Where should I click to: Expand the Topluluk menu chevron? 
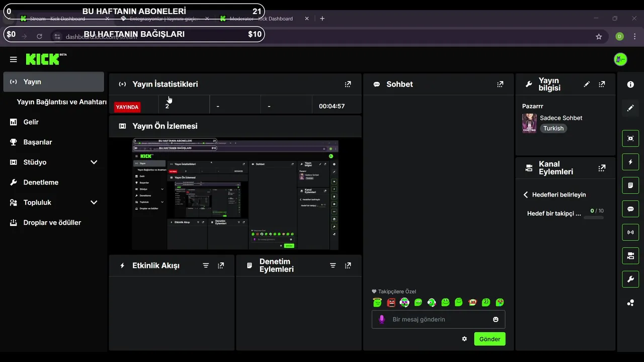point(94,203)
